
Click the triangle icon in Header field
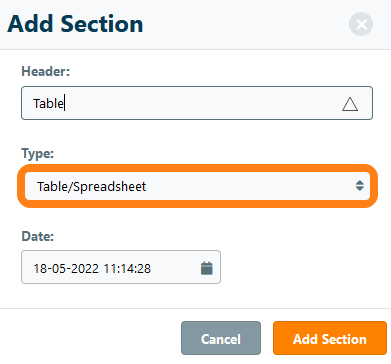tap(350, 104)
